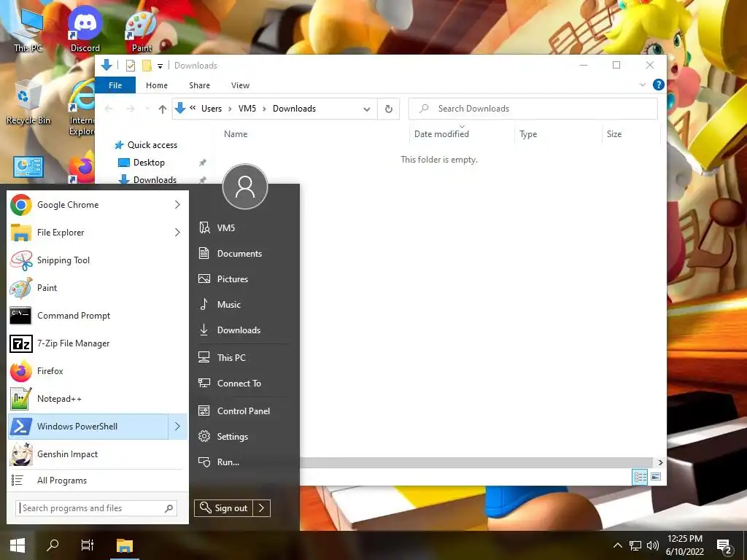Select the Paint desktop shortcut
The image size is (747, 560).
point(142,29)
